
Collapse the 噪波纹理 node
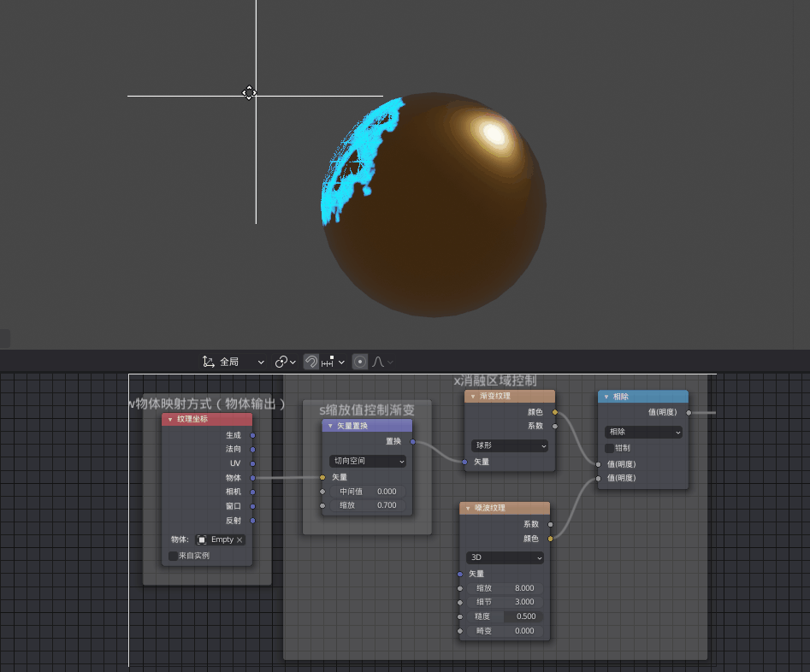click(x=468, y=508)
